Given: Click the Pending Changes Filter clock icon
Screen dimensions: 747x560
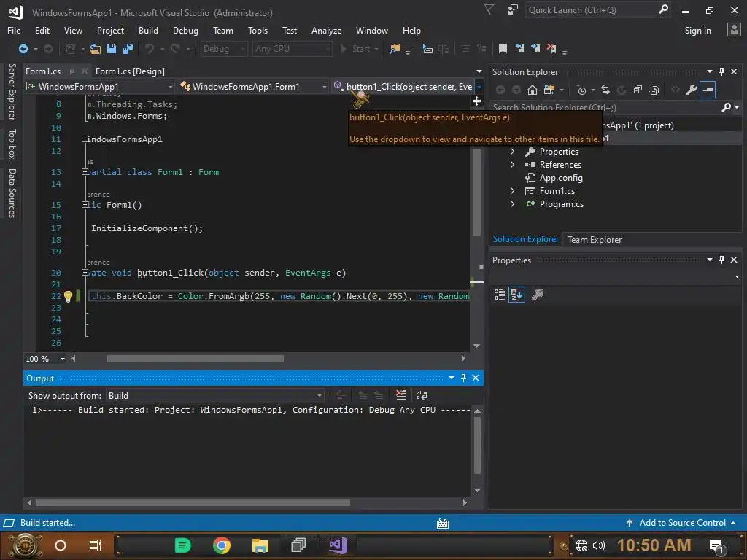Looking at the screenshot, I should coord(581,90).
